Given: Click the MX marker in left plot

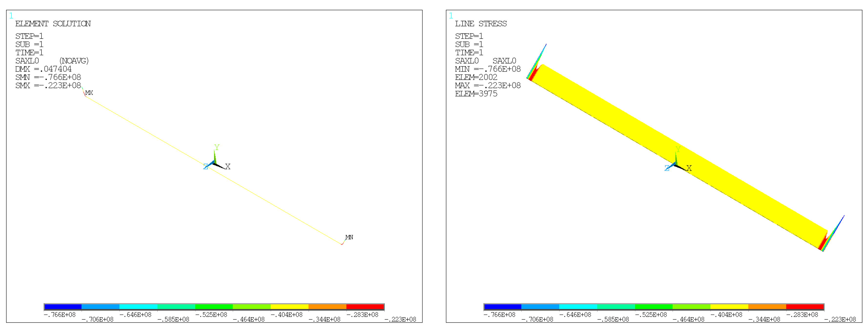Looking at the screenshot, I should coord(89,93).
